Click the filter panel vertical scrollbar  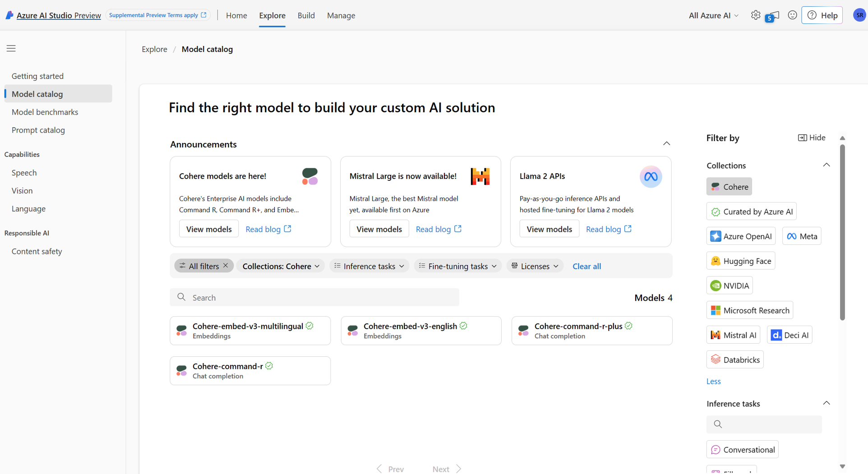tap(842, 232)
